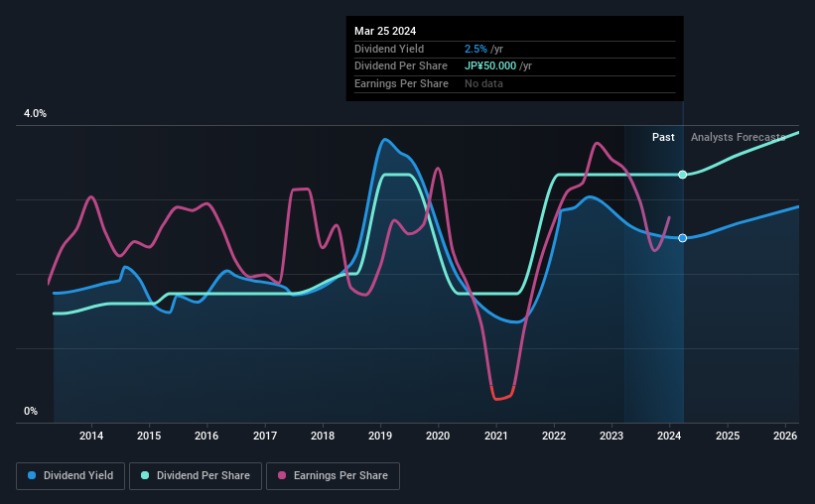Click the JP¥50.000 dividend per share value
The image size is (815, 504).
pyautogui.click(x=490, y=66)
